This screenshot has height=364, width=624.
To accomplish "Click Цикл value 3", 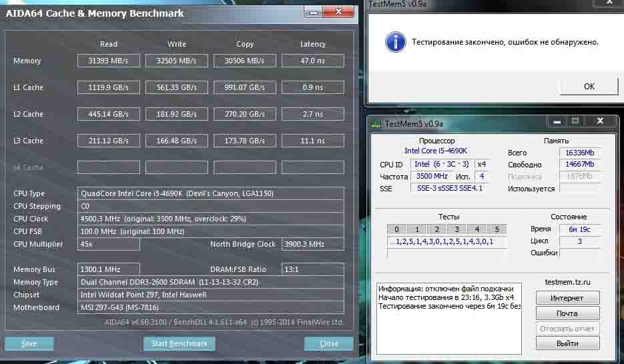I will 580,241.
